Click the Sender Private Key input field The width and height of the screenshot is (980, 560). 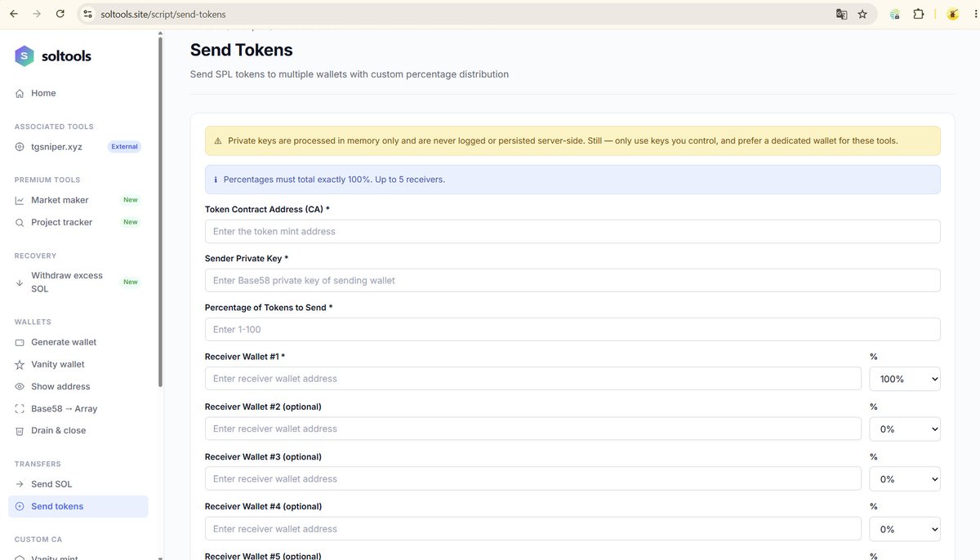click(572, 280)
